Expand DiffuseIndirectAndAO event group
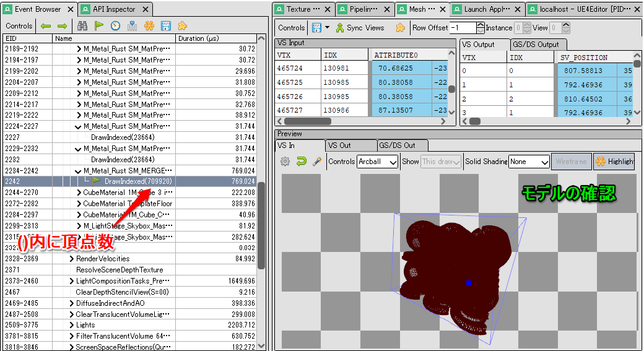This screenshot has width=644, height=351. click(x=71, y=303)
